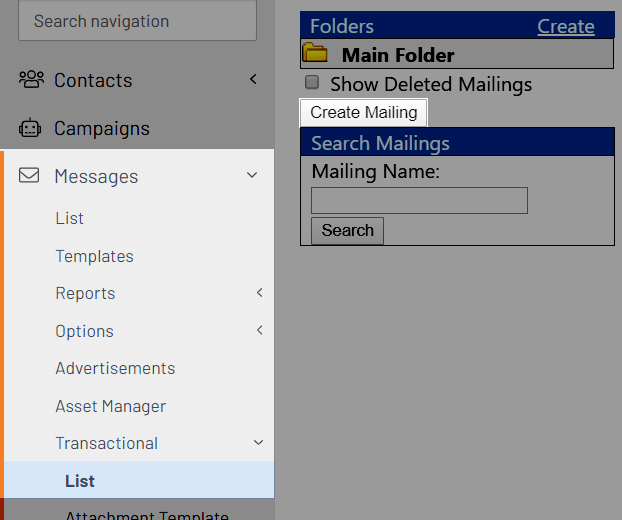The height and width of the screenshot is (520, 622).
Task: Click the Search button under Mailing Name
Action: [347, 230]
